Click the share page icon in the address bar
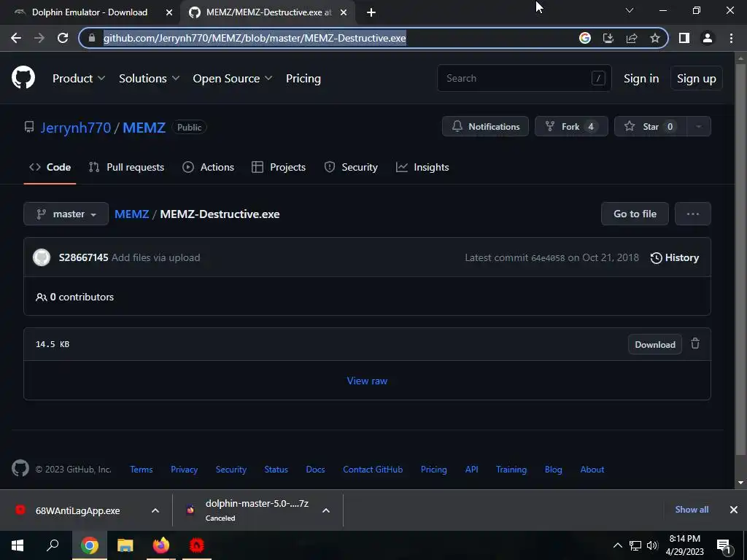This screenshot has width=747, height=560. 632,38
